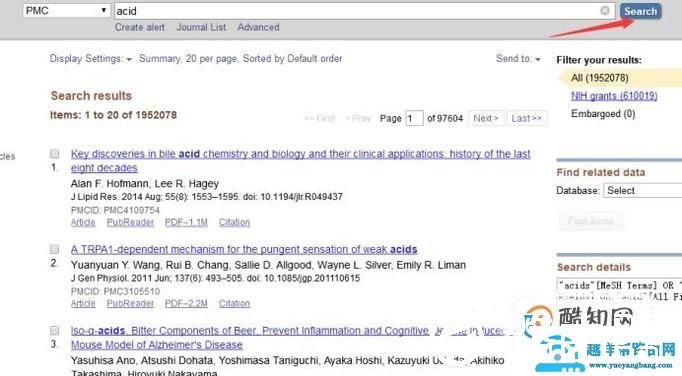Screen dimensions: 682x376
Task: Open the bile acid chemistry article title
Action: (301, 161)
